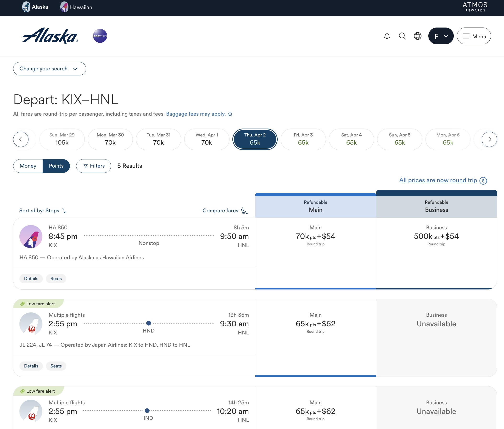Screen dimensions: 504x429
Task: Expand Change your search dropdown
Action: point(49,68)
